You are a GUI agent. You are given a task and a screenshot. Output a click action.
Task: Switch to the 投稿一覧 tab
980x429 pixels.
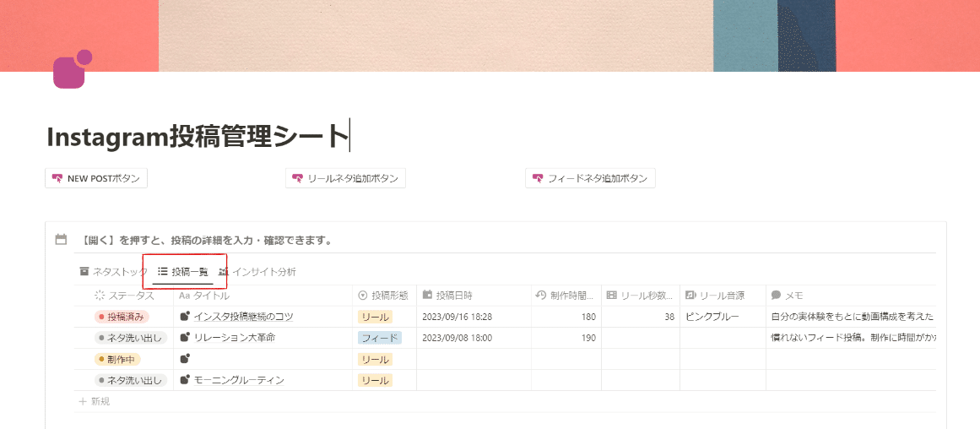pos(182,271)
